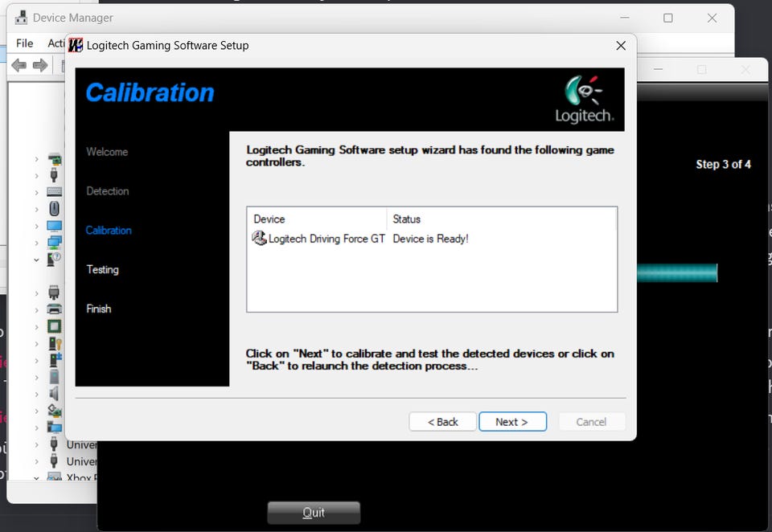Click the Calibration step in the wizard sidebar
Screen dimensions: 772x532
point(109,231)
